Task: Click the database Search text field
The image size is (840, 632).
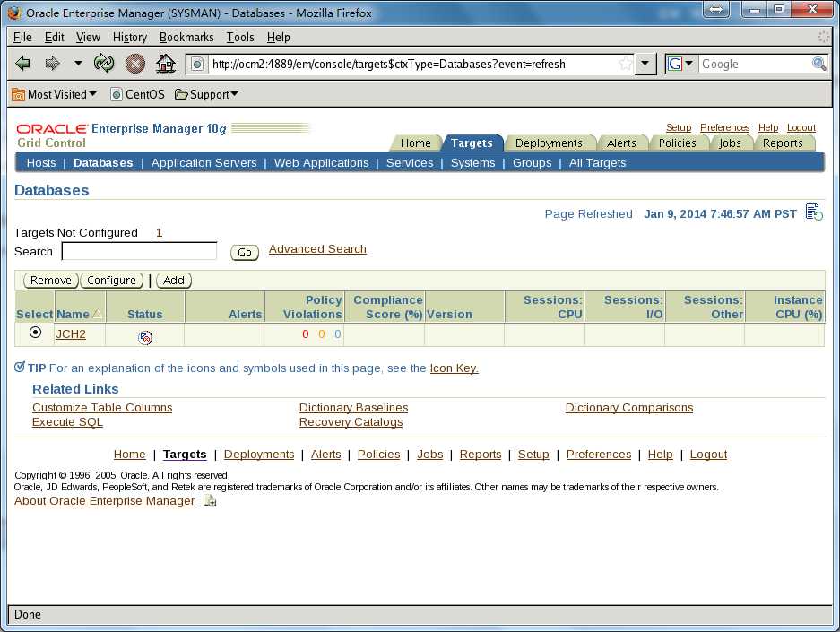Action: [x=139, y=251]
